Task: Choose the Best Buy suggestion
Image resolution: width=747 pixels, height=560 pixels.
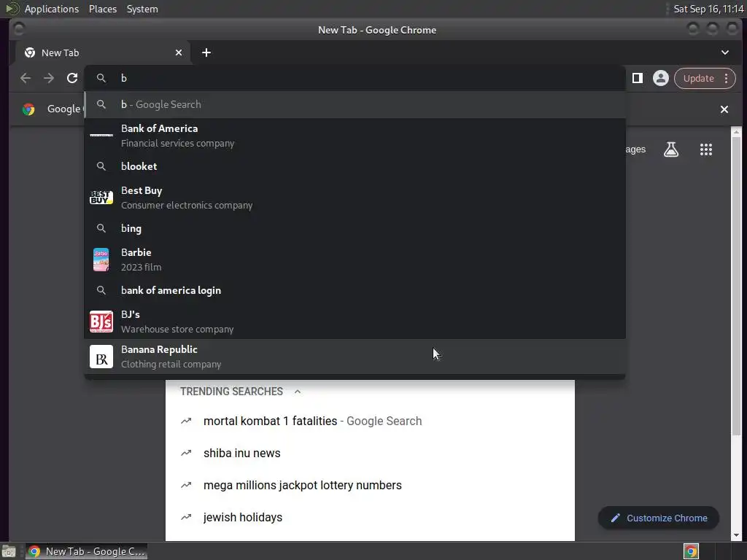Action: [x=355, y=197]
